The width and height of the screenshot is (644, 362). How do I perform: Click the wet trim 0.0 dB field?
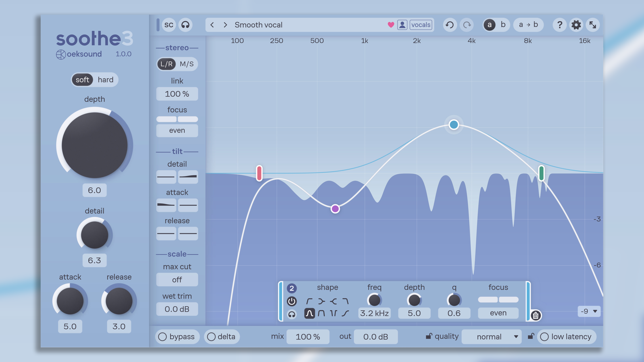coord(177,309)
